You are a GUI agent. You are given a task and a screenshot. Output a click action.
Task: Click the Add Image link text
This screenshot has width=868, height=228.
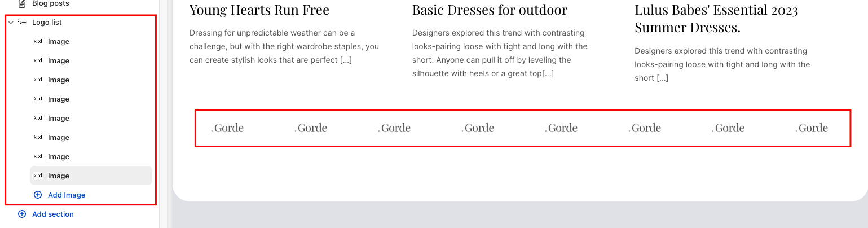(x=67, y=195)
